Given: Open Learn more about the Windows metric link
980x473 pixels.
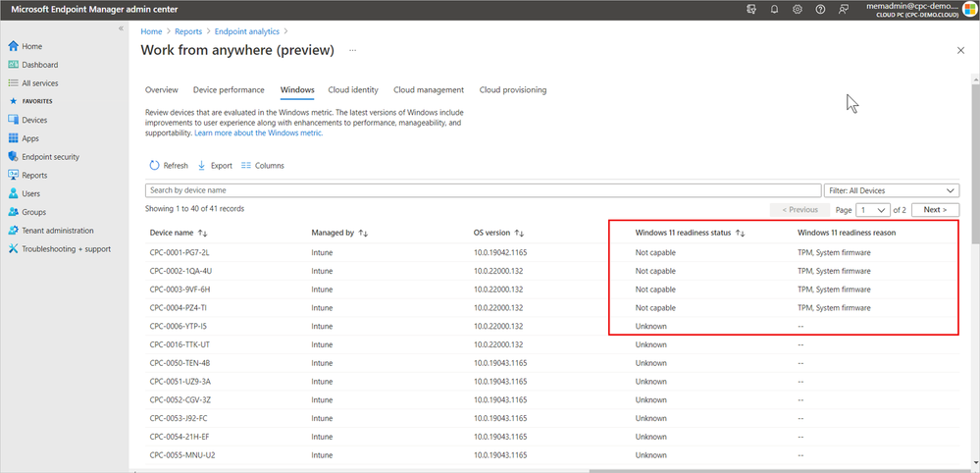Looking at the screenshot, I should [259, 133].
